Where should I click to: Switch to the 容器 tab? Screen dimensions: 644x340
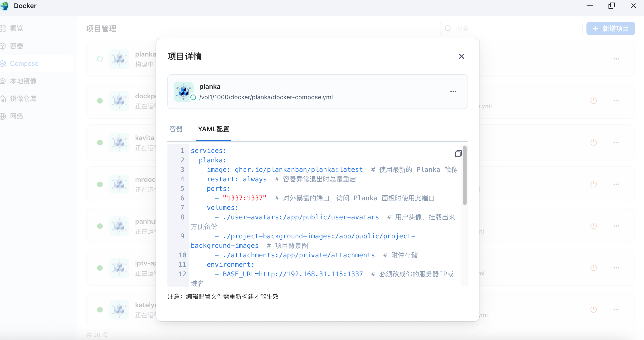176,129
